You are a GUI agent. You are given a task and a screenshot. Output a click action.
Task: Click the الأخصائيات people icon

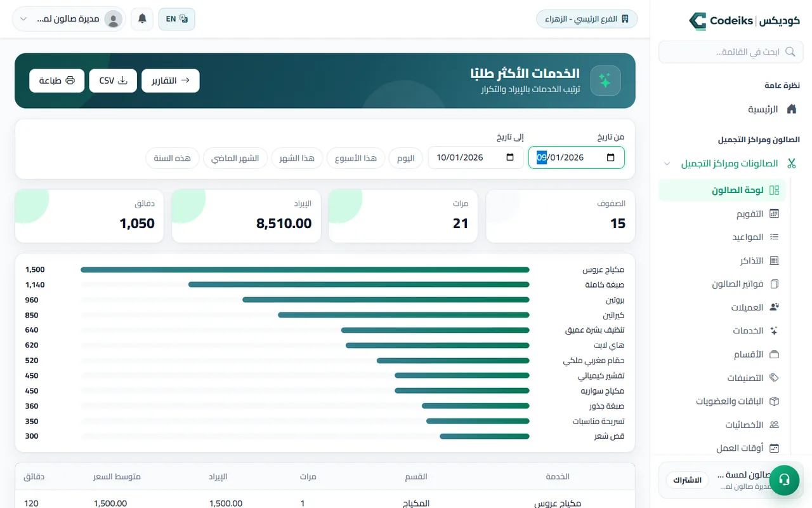pos(774,425)
